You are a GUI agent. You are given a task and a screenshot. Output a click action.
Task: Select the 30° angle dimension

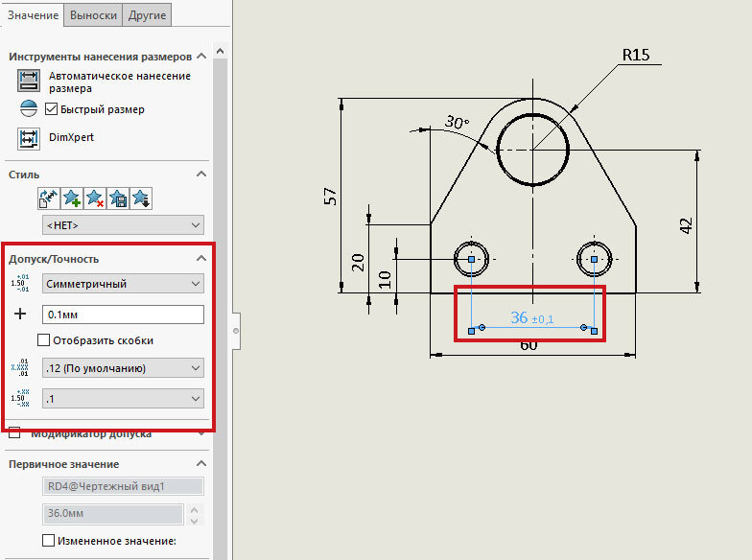click(x=457, y=122)
